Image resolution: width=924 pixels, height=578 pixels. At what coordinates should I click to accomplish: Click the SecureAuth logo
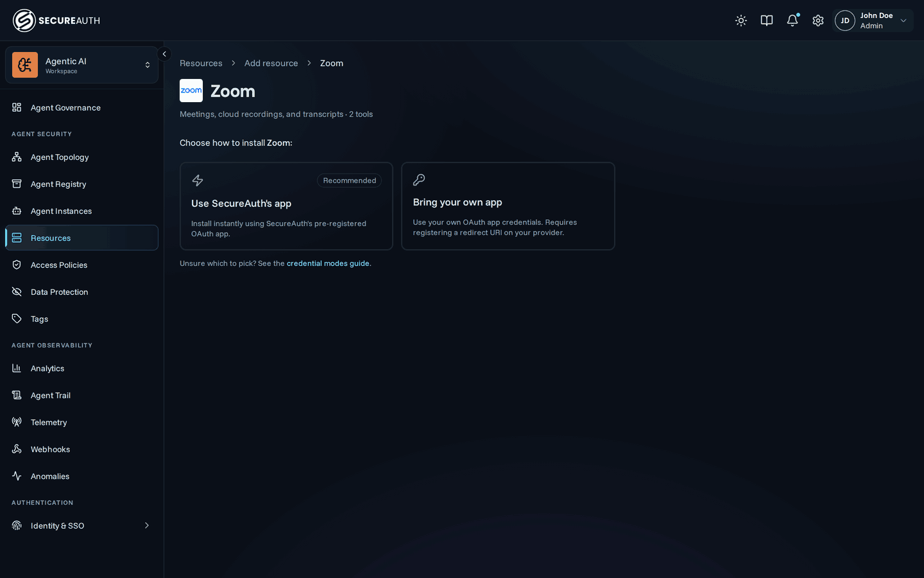click(56, 21)
